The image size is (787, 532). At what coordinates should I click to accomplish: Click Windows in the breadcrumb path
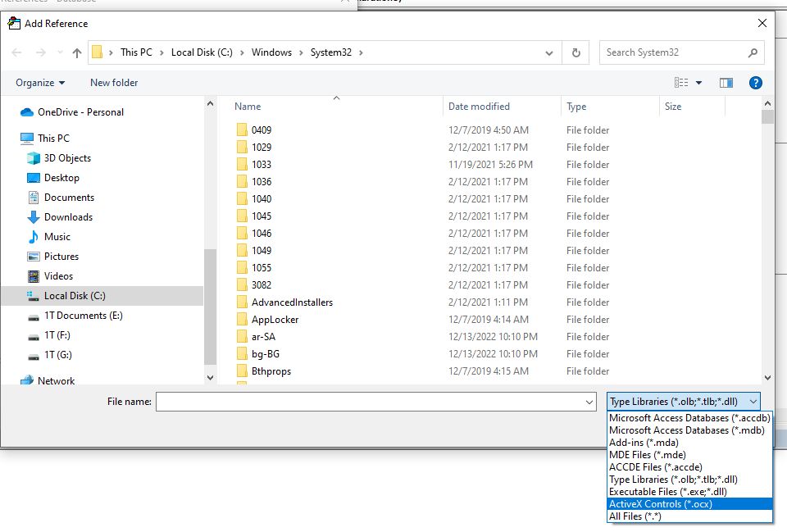click(271, 52)
